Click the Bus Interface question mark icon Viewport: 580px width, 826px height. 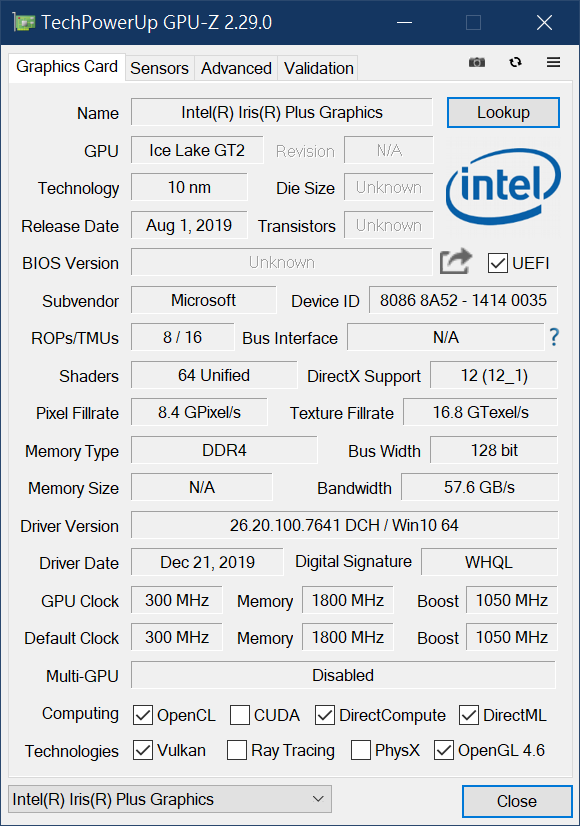[554, 337]
